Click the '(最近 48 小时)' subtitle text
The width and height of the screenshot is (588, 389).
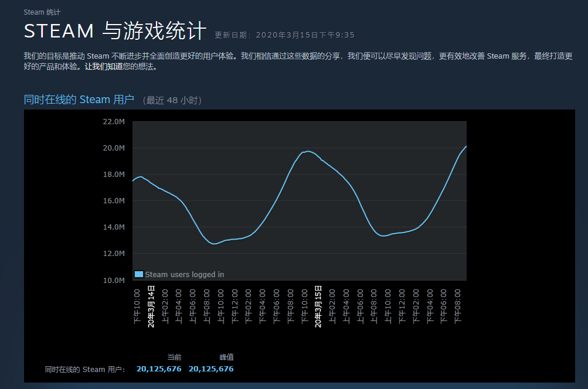click(172, 100)
